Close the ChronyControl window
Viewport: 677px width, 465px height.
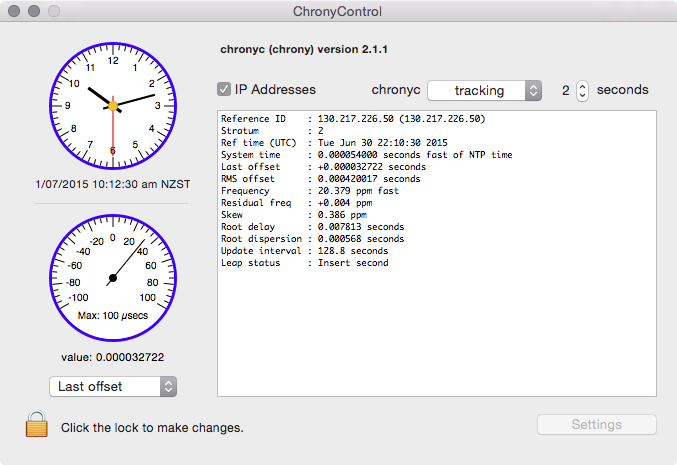click(14, 11)
